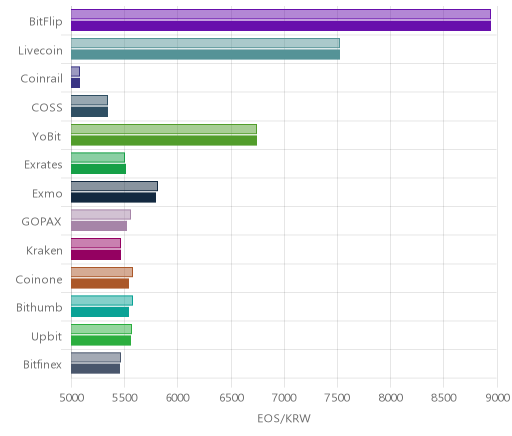Click the EOS/KRW axis title
Image resolution: width=512 pixels, height=436 pixels.
pos(284,418)
